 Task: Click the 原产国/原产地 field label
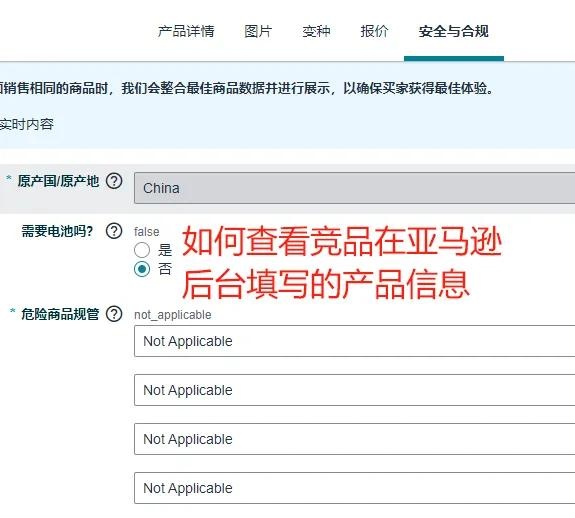pyautogui.click(x=58, y=181)
